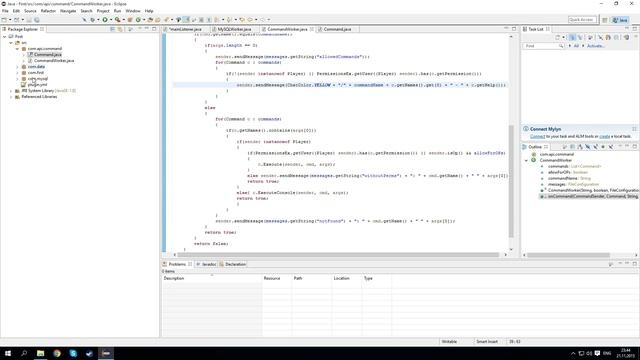
Task: Click the New Task icon in Task List
Action: (557, 37)
